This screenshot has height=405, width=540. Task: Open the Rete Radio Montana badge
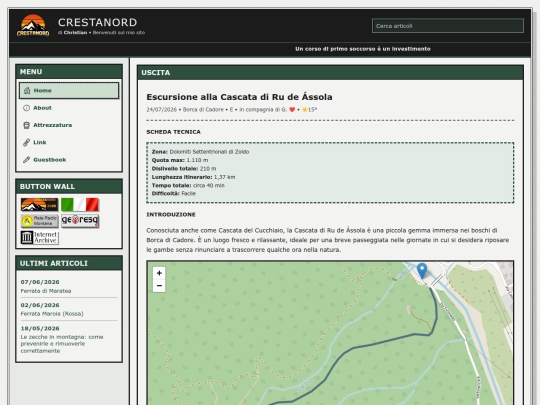pos(39,221)
